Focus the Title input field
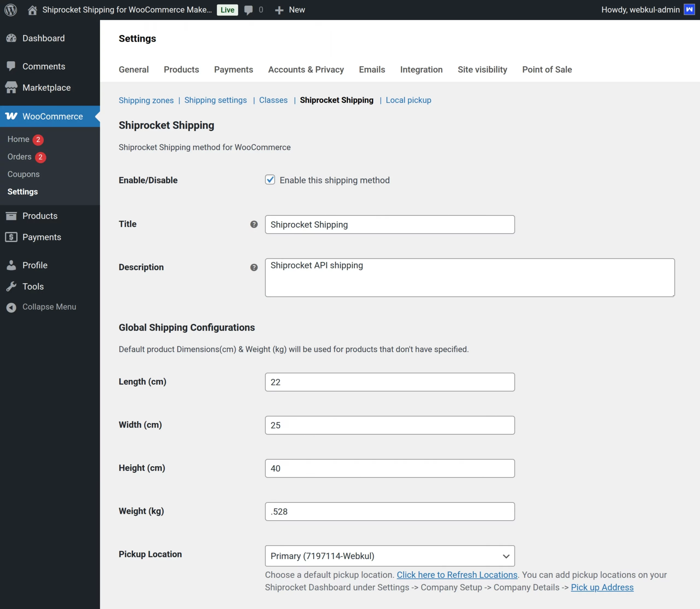 [390, 224]
